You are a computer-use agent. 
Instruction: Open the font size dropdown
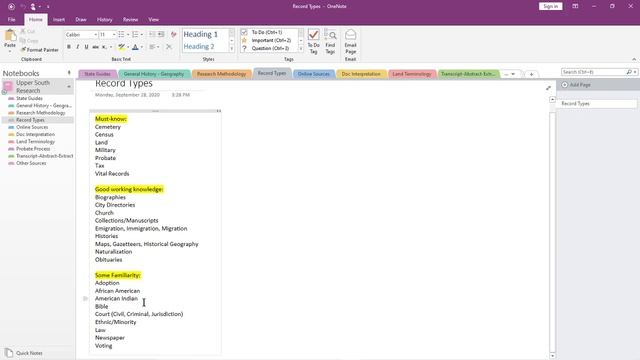click(114, 35)
